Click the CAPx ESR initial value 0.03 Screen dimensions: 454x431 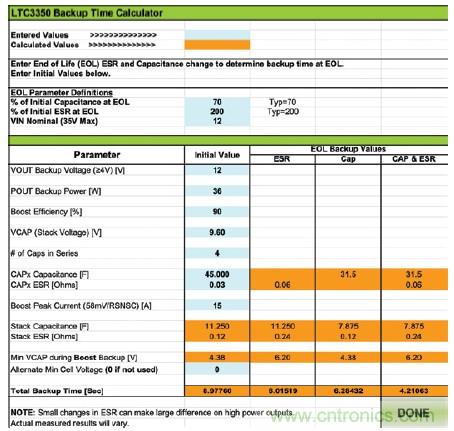217,285
